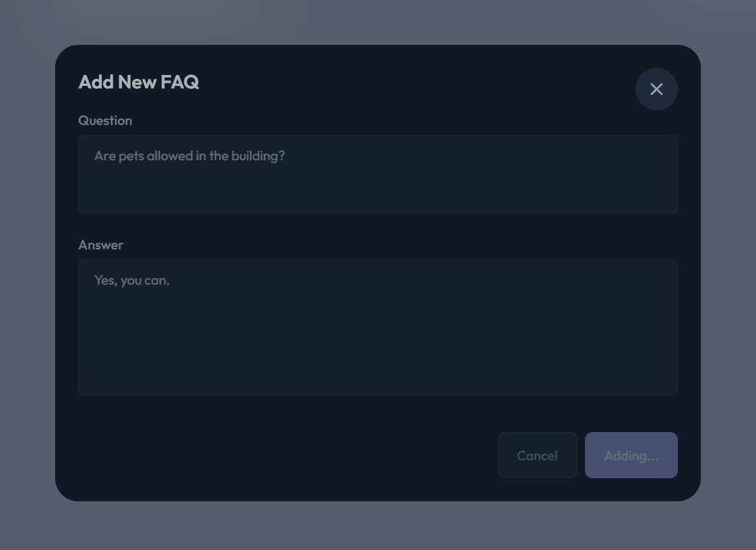Close the Add New FAQ dialog
This screenshot has width=756, height=550.
656,89
